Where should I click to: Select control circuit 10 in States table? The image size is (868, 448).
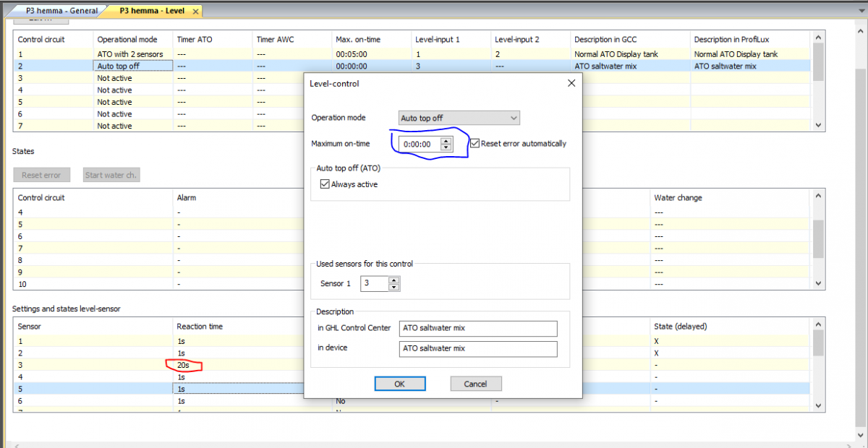412,284
